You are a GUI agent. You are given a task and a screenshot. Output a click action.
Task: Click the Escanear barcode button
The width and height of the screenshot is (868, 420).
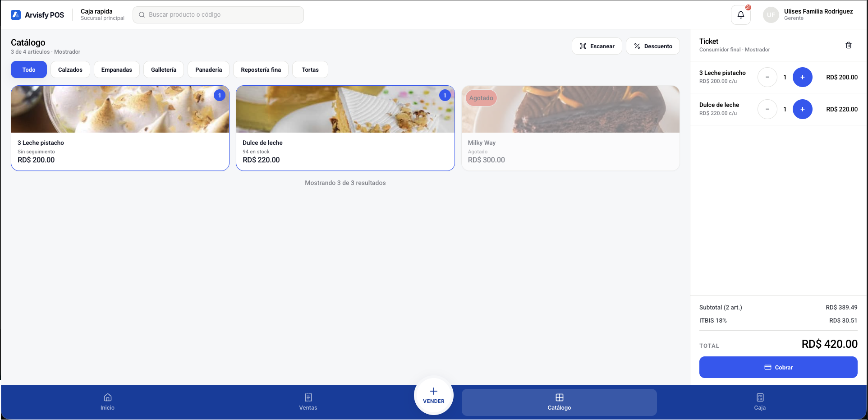[x=597, y=46]
